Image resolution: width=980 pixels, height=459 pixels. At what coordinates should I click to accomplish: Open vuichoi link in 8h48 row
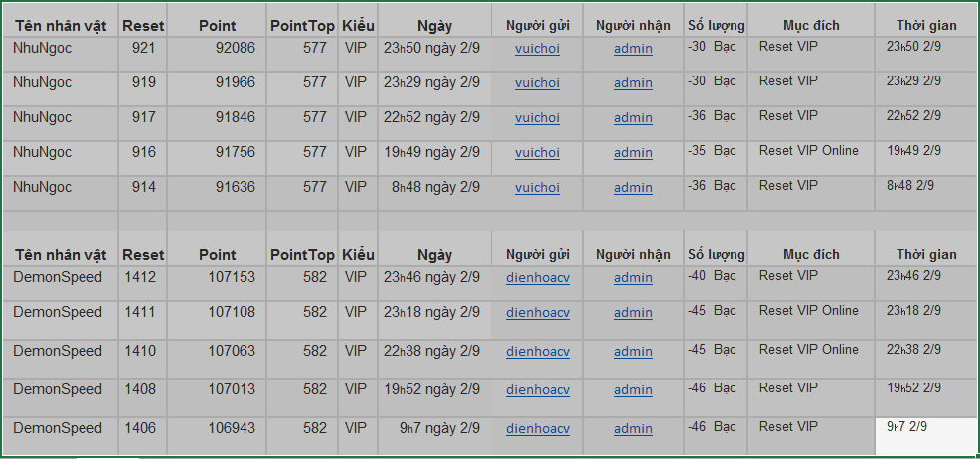[x=537, y=188]
